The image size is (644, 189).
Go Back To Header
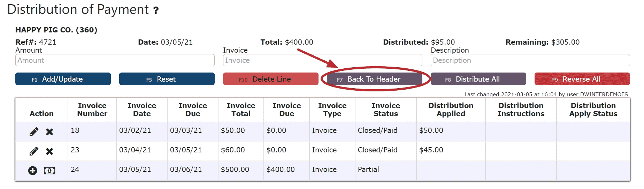[374, 79]
